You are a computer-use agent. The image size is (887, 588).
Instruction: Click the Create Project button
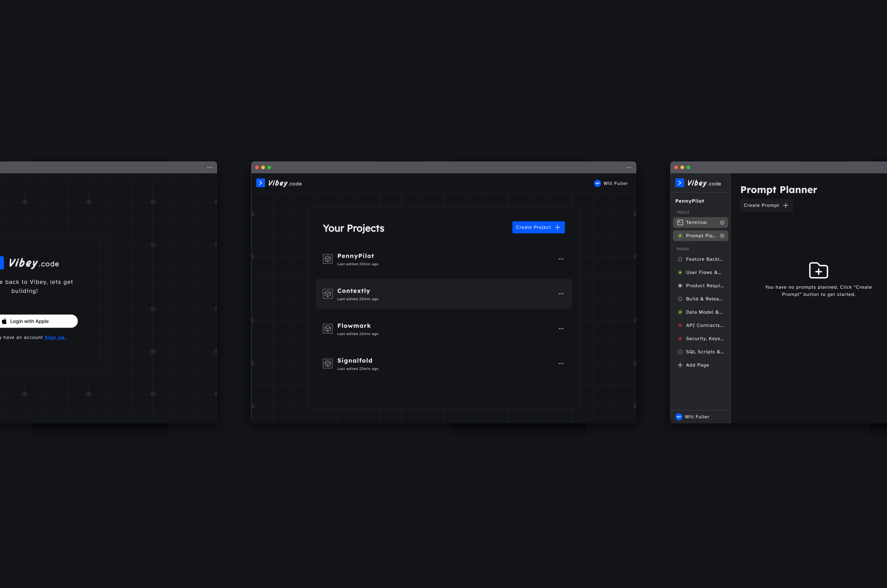pos(538,227)
